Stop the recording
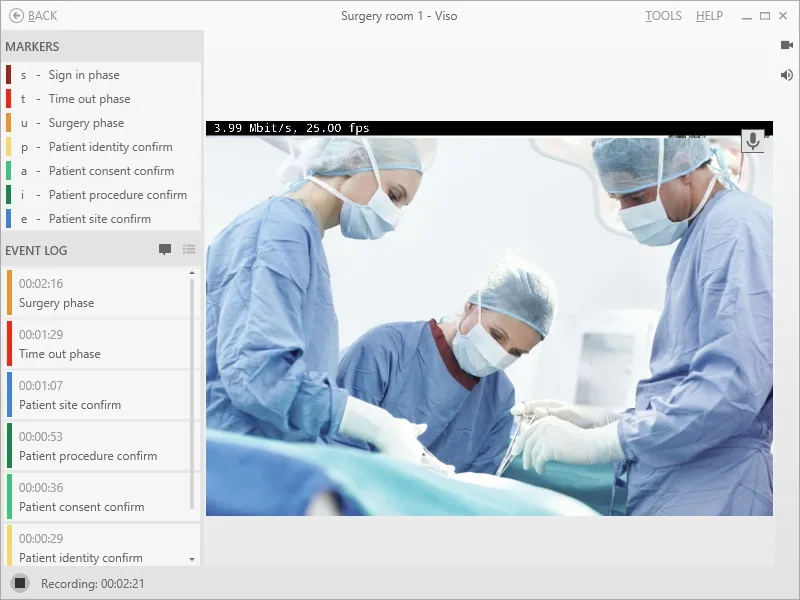 coord(20,583)
